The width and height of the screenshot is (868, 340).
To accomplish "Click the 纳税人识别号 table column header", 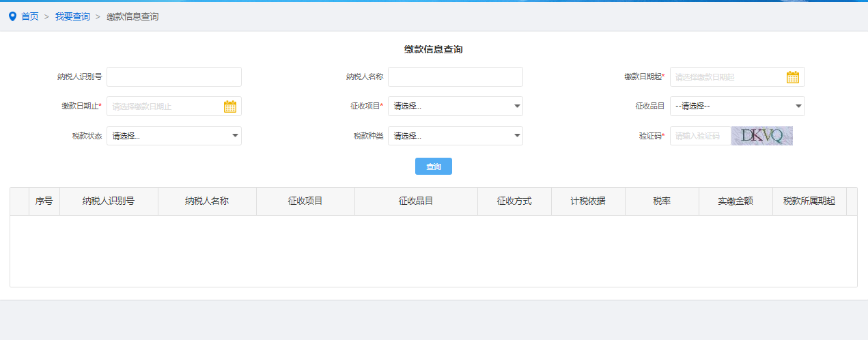I will tap(109, 201).
